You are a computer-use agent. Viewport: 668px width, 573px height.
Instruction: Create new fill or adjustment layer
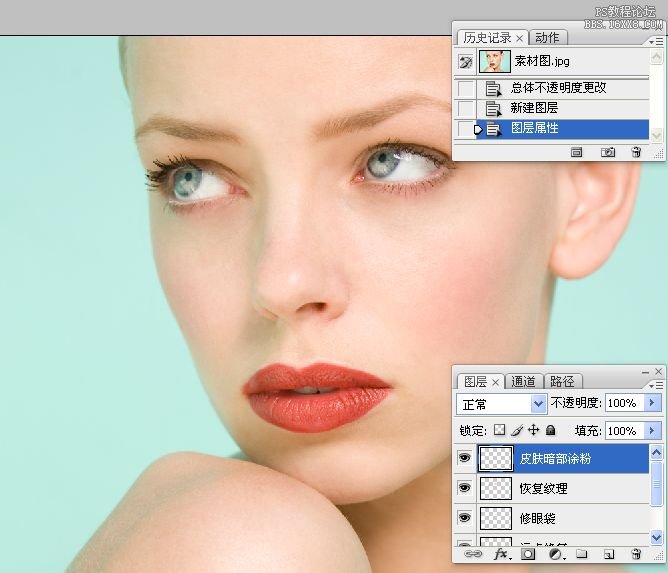coord(556,554)
